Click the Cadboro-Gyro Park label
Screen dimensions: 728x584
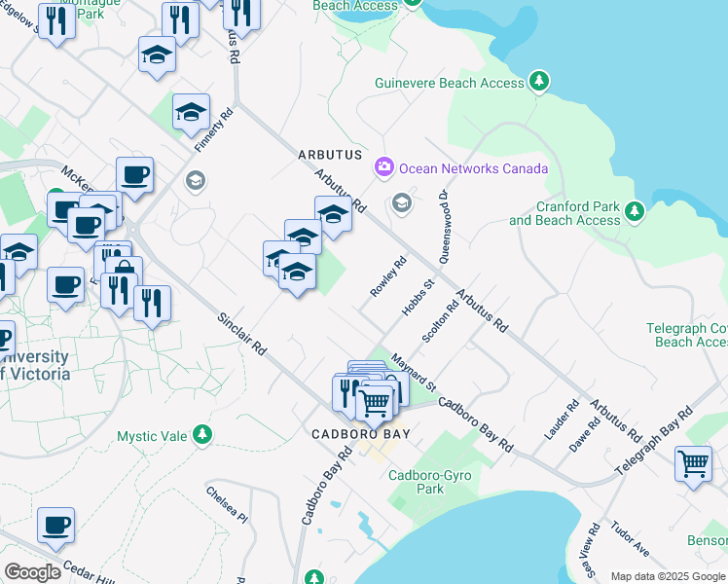click(429, 482)
